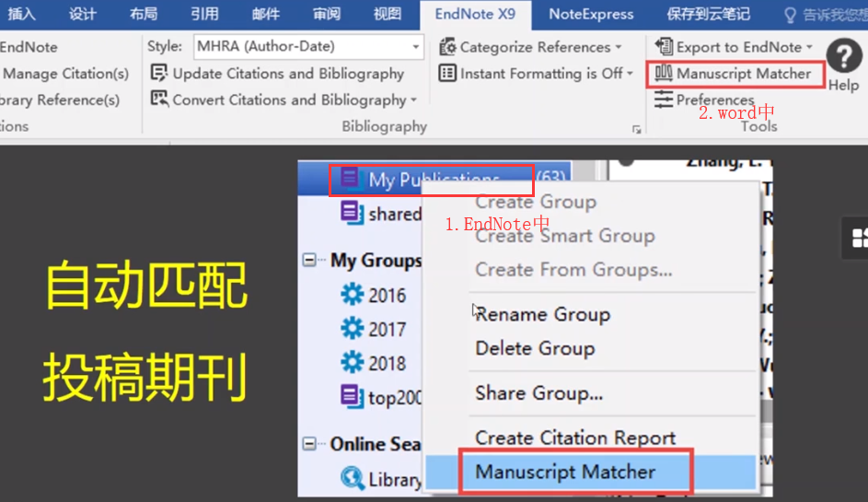Screen dimensions: 868x502
Task: Click the Categorize References icon
Action: [447, 47]
